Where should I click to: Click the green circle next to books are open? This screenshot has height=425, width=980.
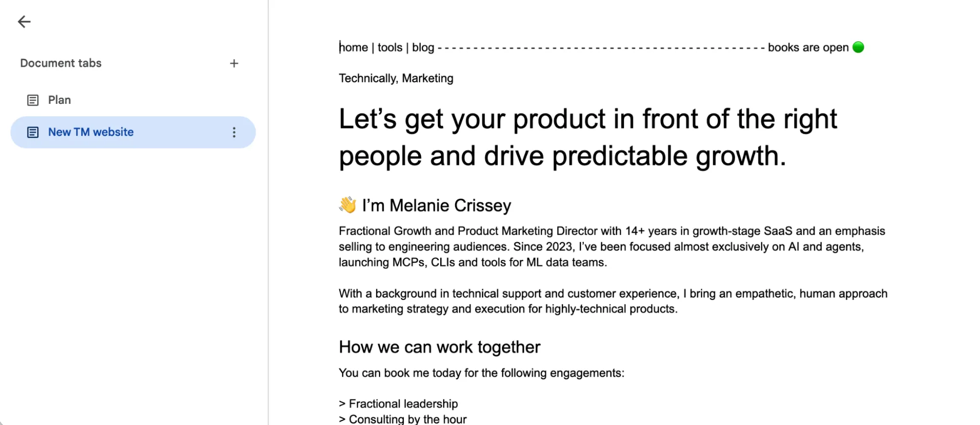(x=858, y=47)
